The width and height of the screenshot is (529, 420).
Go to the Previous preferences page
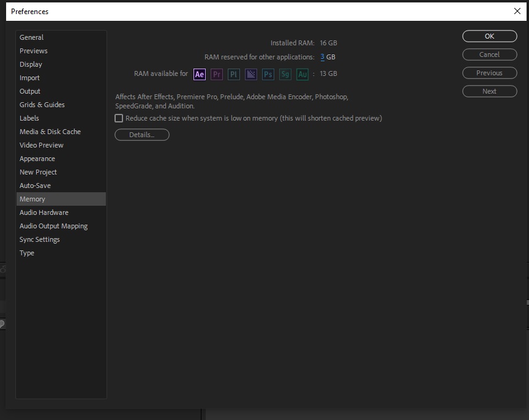pyautogui.click(x=490, y=73)
